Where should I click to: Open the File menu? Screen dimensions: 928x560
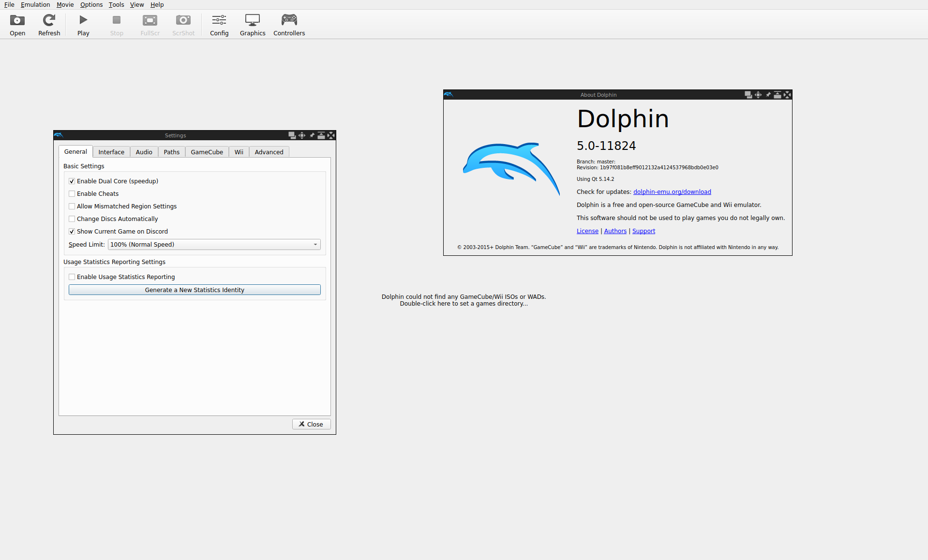point(9,5)
